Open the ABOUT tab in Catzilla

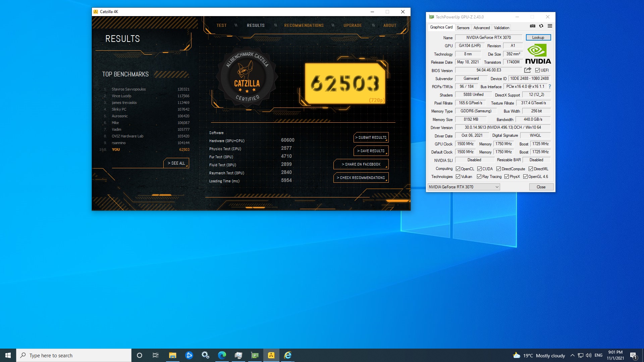[x=390, y=25]
